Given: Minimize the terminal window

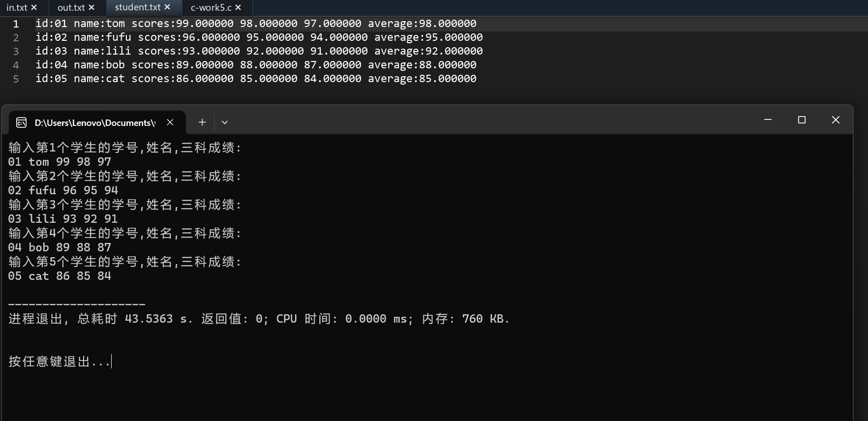Looking at the screenshot, I should [x=768, y=120].
